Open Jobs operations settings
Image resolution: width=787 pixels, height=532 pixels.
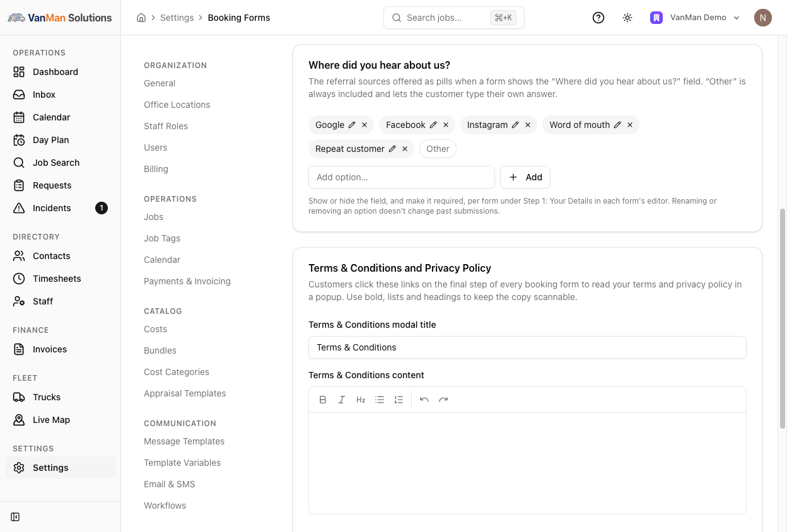[154, 217]
